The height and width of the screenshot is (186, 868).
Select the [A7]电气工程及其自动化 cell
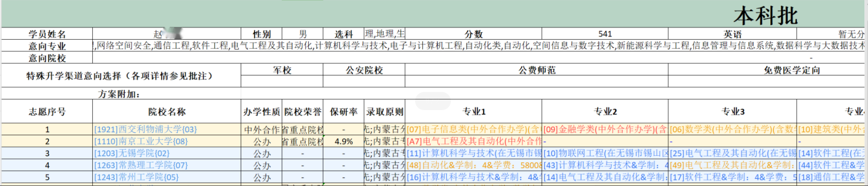(x=474, y=141)
